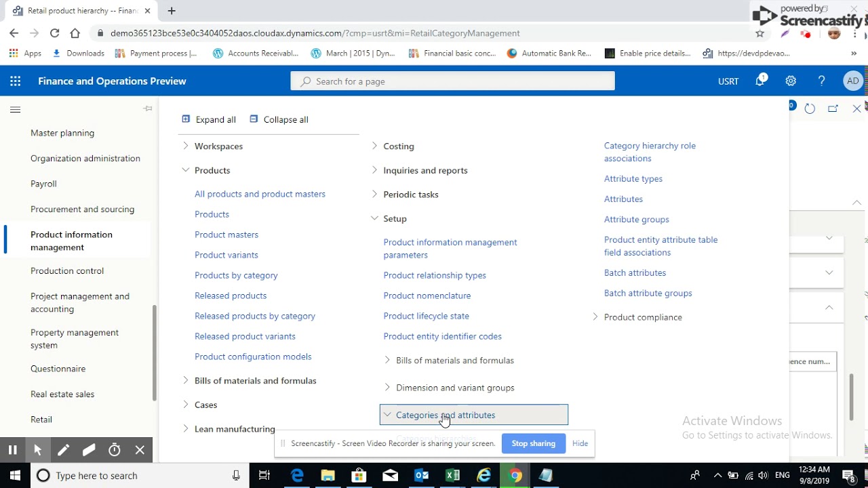
Task: Open a new browser tab
Action: [172, 11]
